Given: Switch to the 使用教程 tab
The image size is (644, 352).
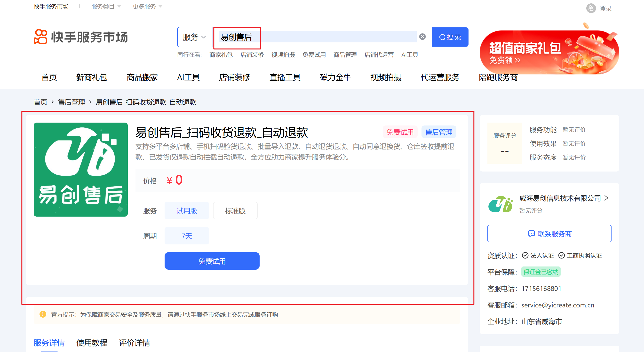Looking at the screenshot, I should point(92,343).
